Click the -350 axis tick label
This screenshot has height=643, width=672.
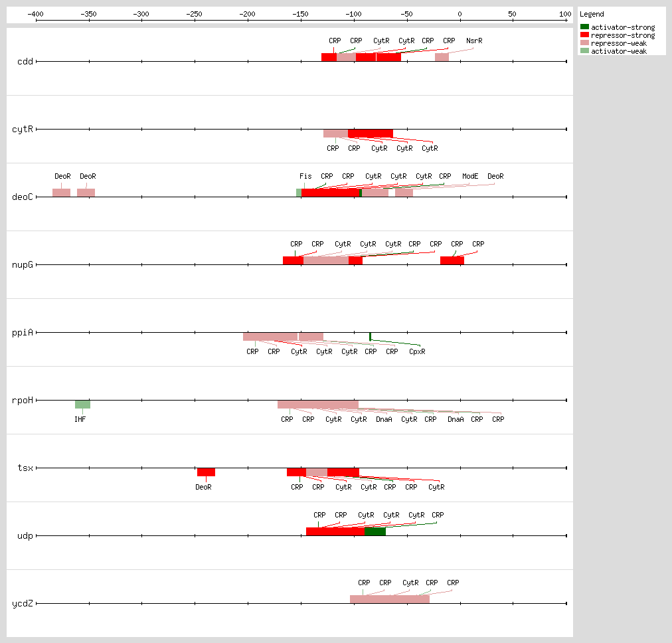(88, 14)
